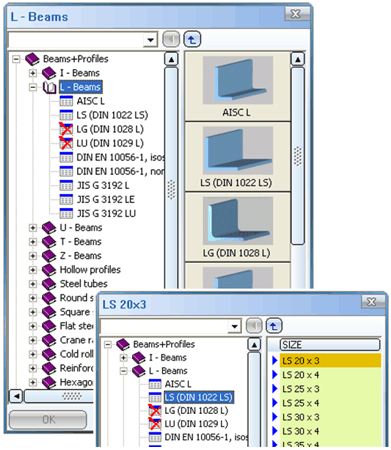Click the up-level arrow icon in LS 20x3 window

click(274, 326)
